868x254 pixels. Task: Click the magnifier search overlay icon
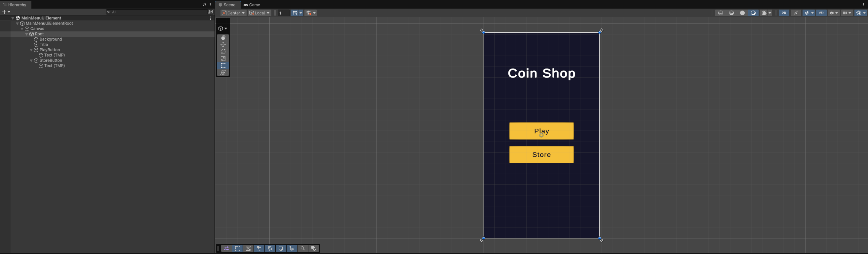pos(302,249)
